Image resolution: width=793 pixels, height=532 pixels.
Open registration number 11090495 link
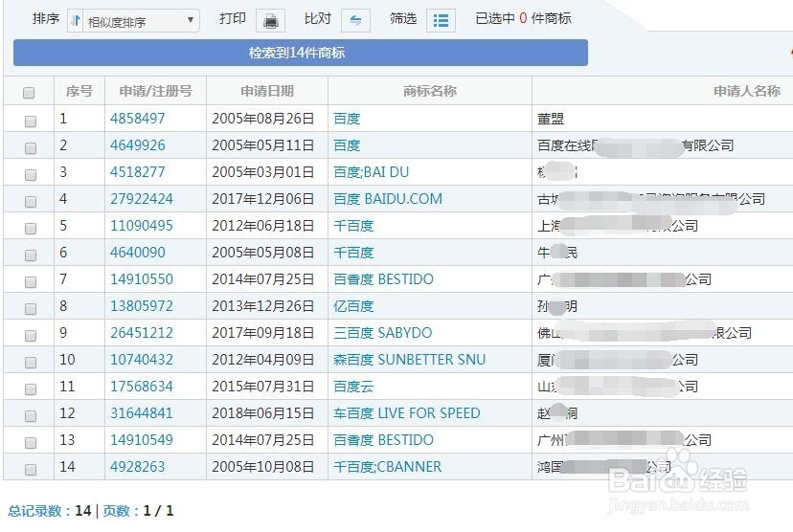(x=142, y=225)
